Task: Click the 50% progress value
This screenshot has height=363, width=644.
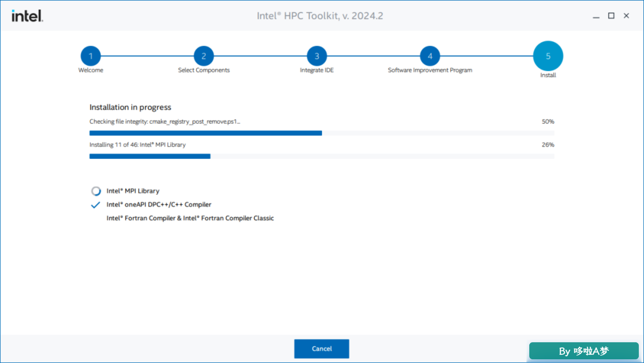Action: coord(548,121)
